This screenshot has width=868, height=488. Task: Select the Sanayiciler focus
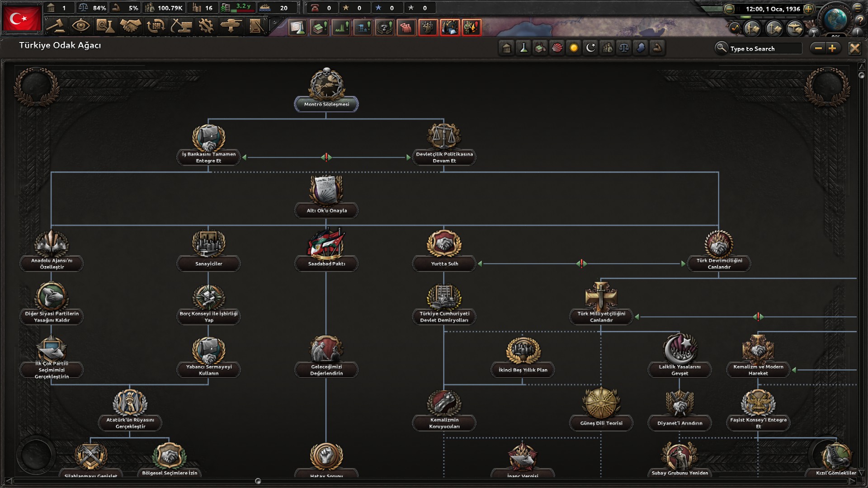click(x=208, y=249)
